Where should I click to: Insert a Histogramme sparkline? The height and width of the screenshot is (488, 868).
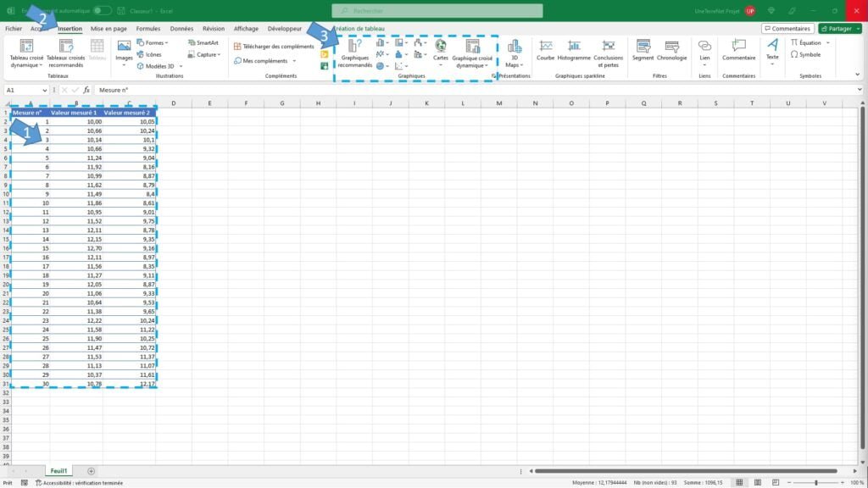pos(574,50)
